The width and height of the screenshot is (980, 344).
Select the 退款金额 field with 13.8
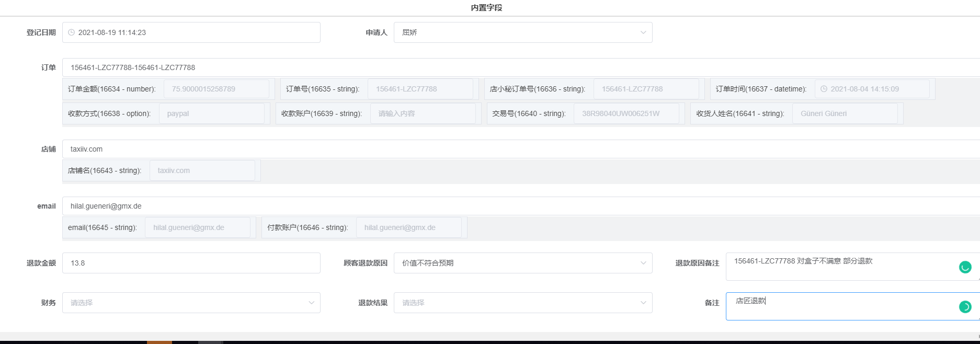click(x=191, y=263)
